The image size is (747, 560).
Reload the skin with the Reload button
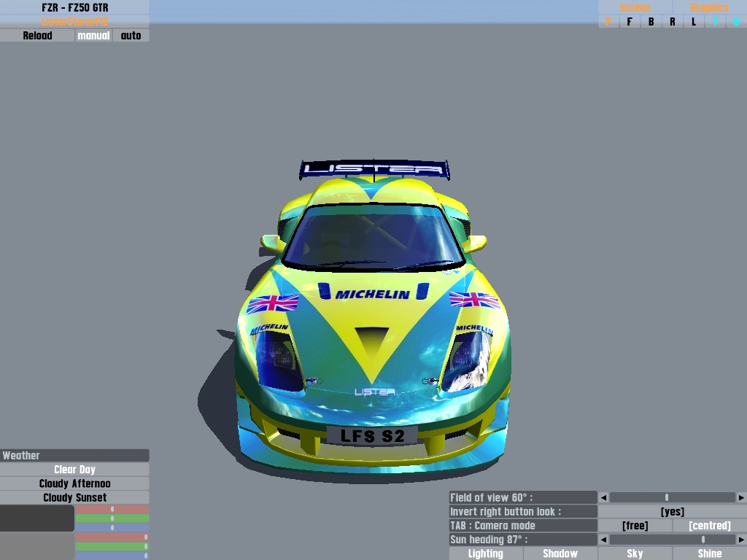pyautogui.click(x=37, y=36)
